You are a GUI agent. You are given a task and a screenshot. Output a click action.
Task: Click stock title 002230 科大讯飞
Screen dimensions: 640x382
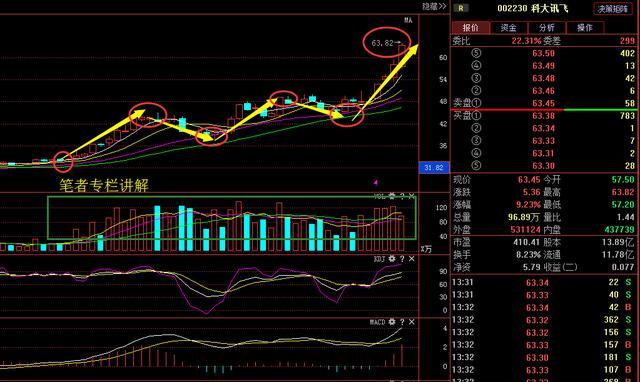coord(532,8)
